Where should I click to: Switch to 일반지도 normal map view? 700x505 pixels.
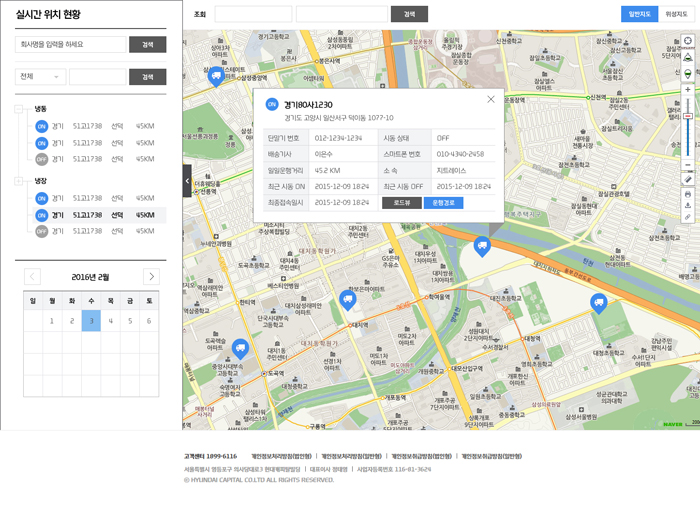[638, 14]
